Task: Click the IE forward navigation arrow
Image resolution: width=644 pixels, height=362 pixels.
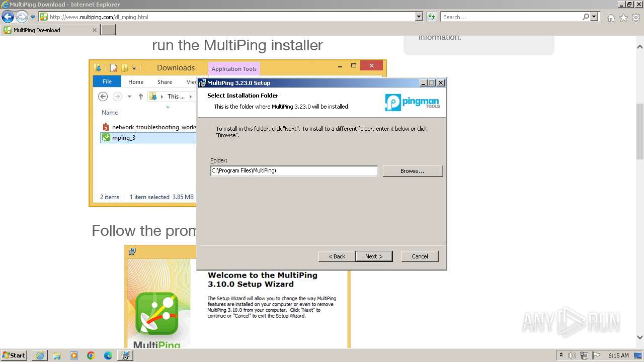Action: pos(22,17)
